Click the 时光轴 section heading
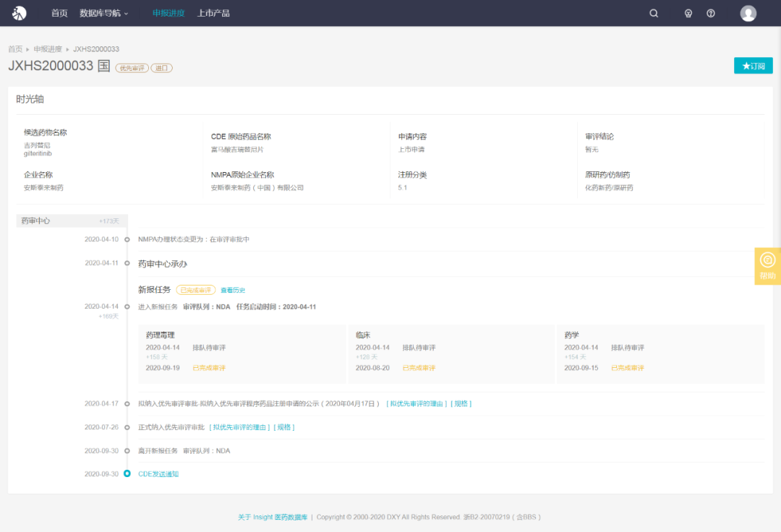 pyautogui.click(x=30, y=99)
